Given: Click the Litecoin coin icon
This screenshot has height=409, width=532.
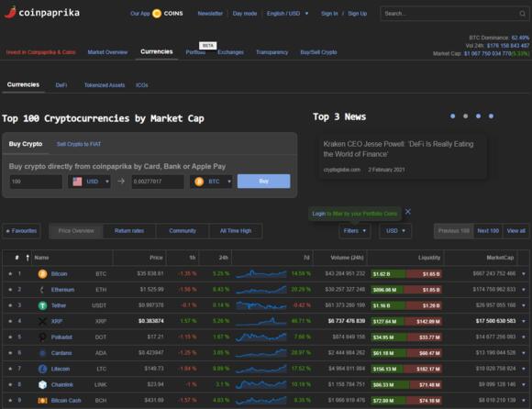Looking at the screenshot, I should coord(42,369).
